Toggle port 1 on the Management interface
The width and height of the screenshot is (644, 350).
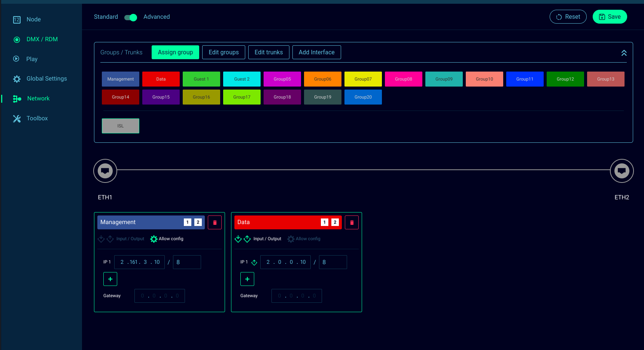[x=188, y=223]
